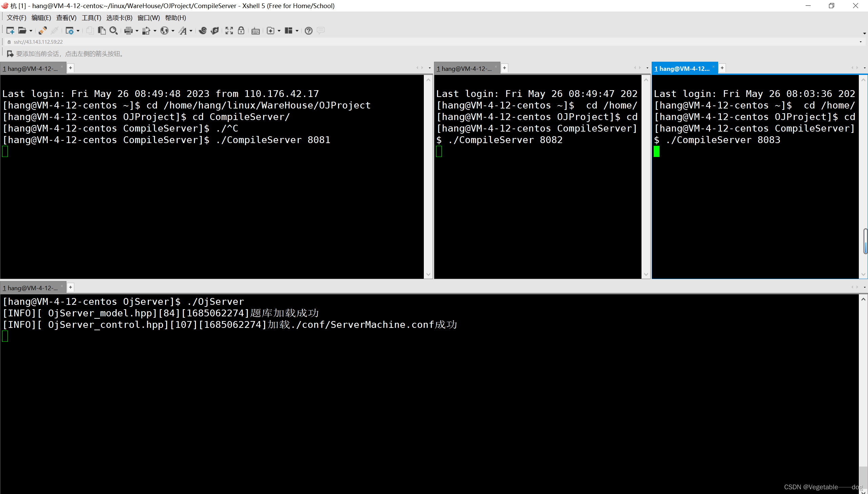
Task: Click the virtual keyboard icon
Action: (x=256, y=31)
